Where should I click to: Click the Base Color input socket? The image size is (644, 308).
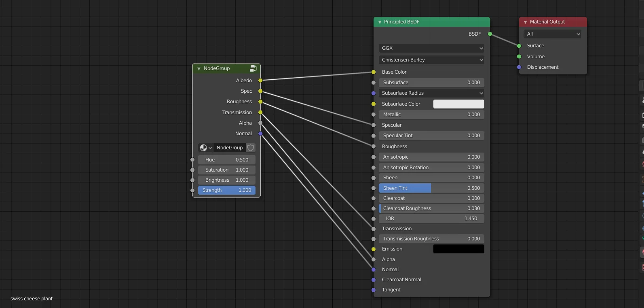(374, 72)
